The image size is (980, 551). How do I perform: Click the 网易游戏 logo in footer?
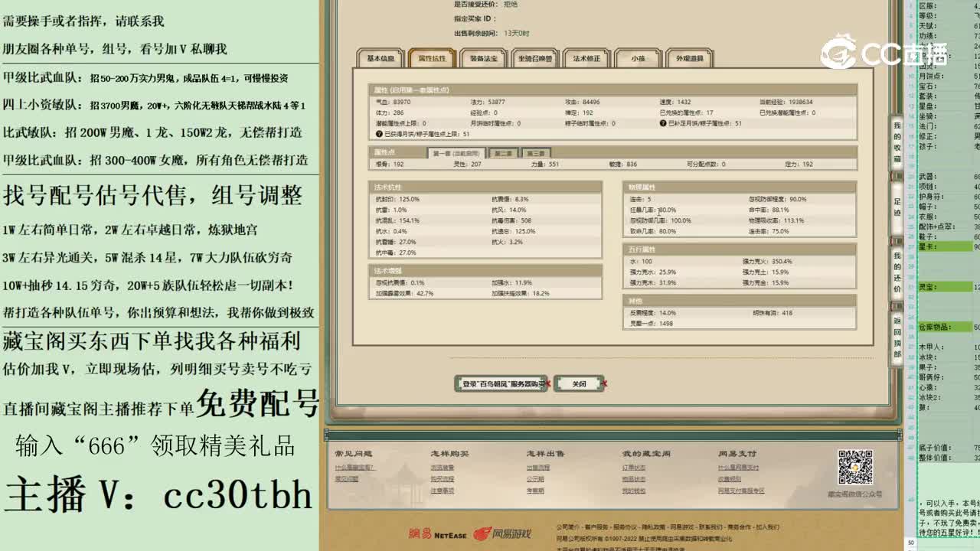pyautogui.click(x=502, y=533)
